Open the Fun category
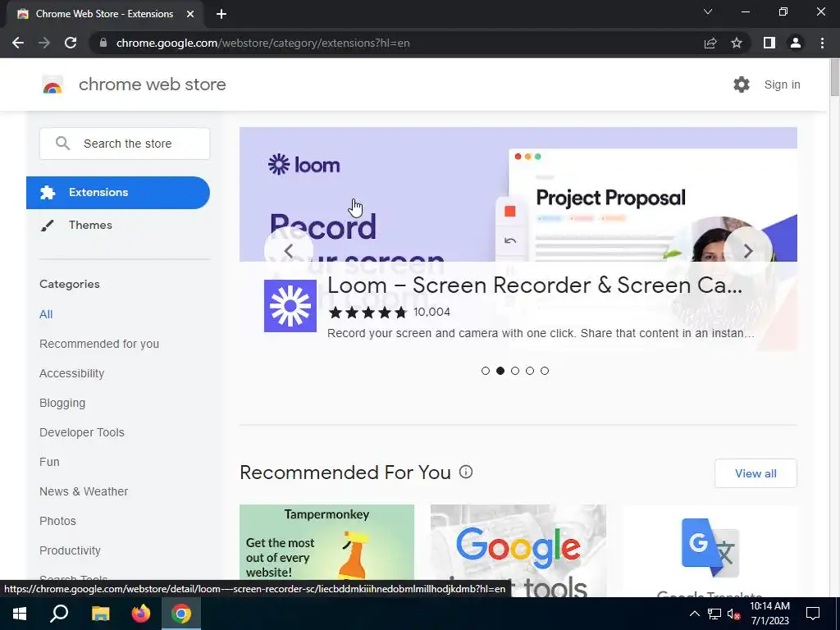The height and width of the screenshot is (630, 840). point(49,462)
